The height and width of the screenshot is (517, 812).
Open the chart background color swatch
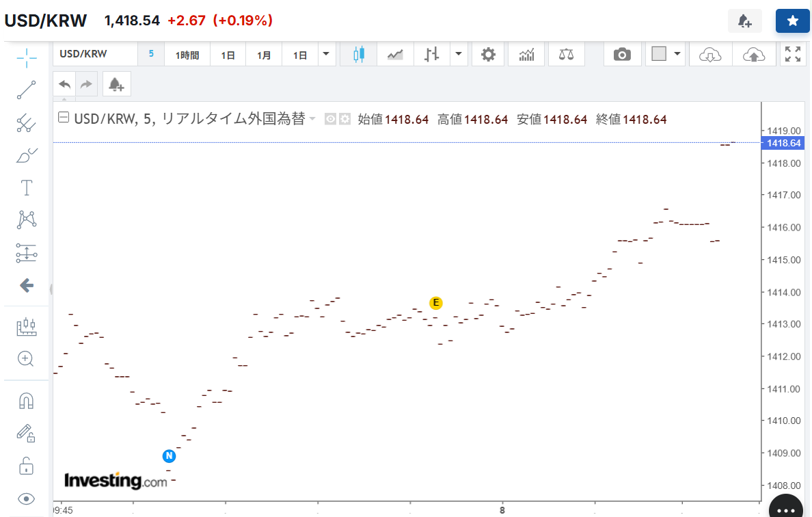(659, 55)
